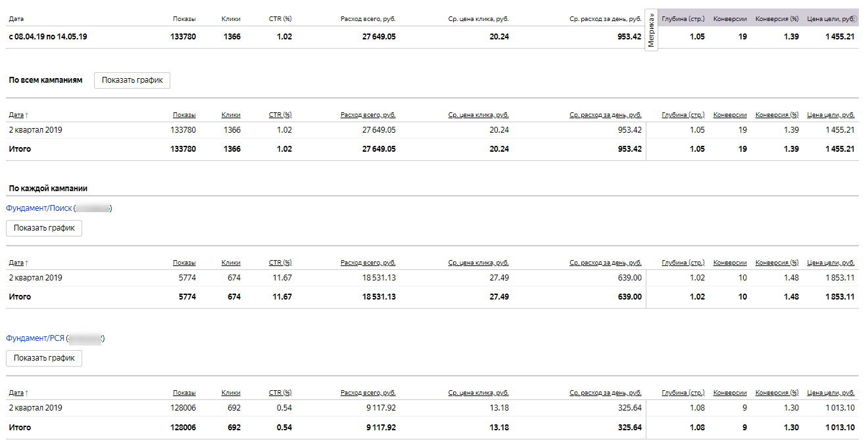Screen dimensions: 868x448
Task: Open the Фундамент/РСЯ campaign link
Action: [x=36, y=338]
